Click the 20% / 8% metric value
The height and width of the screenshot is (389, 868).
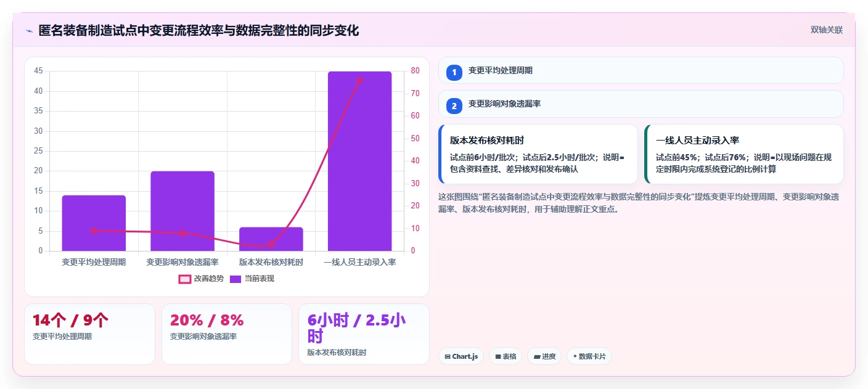tap(207, 320)
